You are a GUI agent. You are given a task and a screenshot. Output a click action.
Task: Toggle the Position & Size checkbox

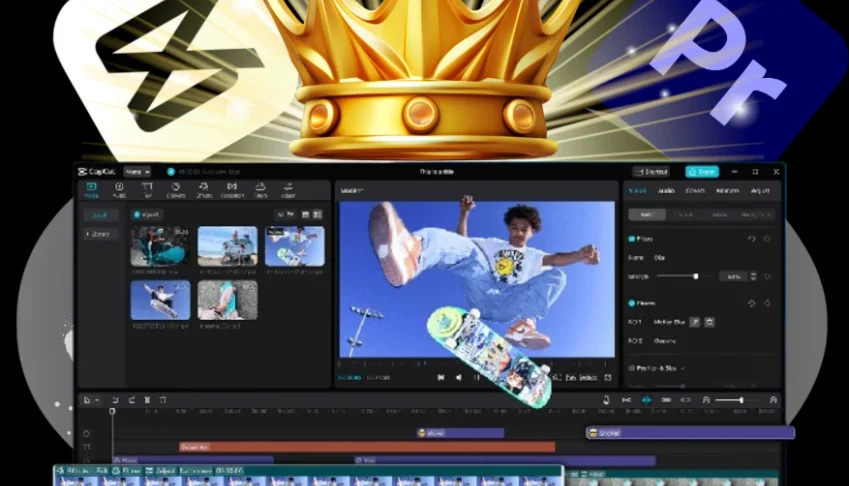631,368
